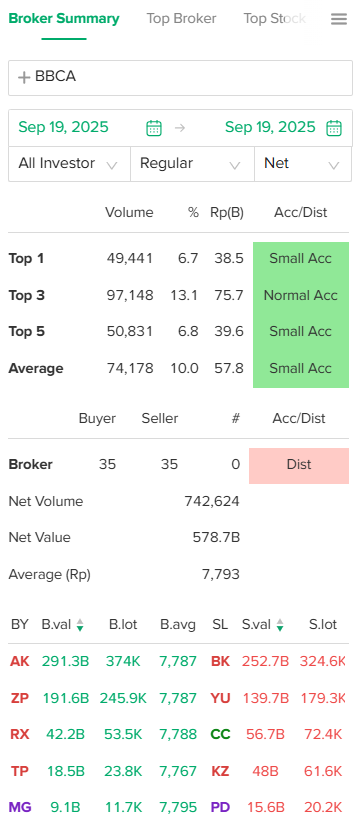Click buyer broker code ZP
The height and width of the screenshot is (822, 361).
pyautogui.click(x=19, y=698)
